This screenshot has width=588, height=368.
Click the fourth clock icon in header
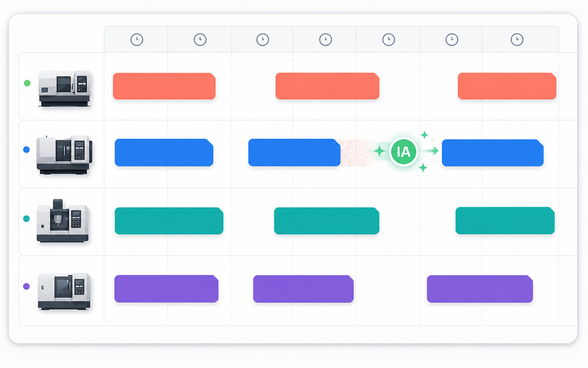[326, 39]
